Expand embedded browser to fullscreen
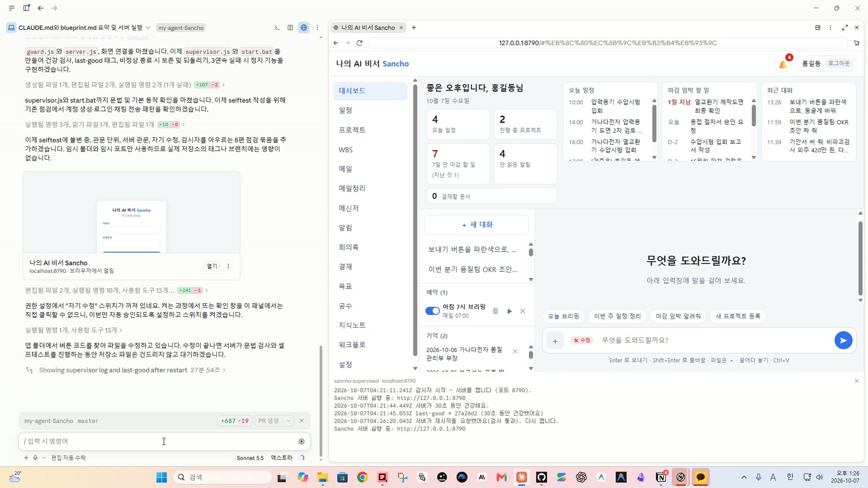 coord(845,28)
